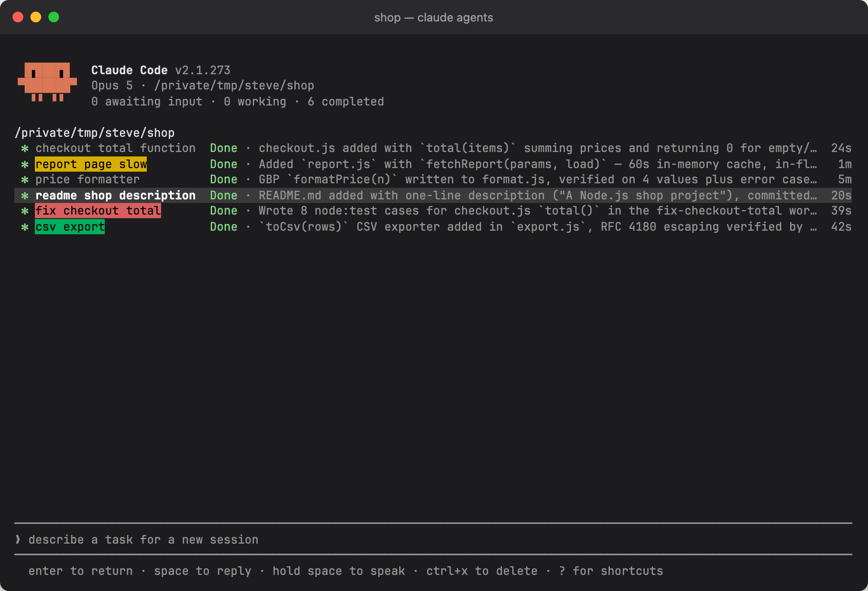
Task: Select the green csv export session
Action: (433, 227)
